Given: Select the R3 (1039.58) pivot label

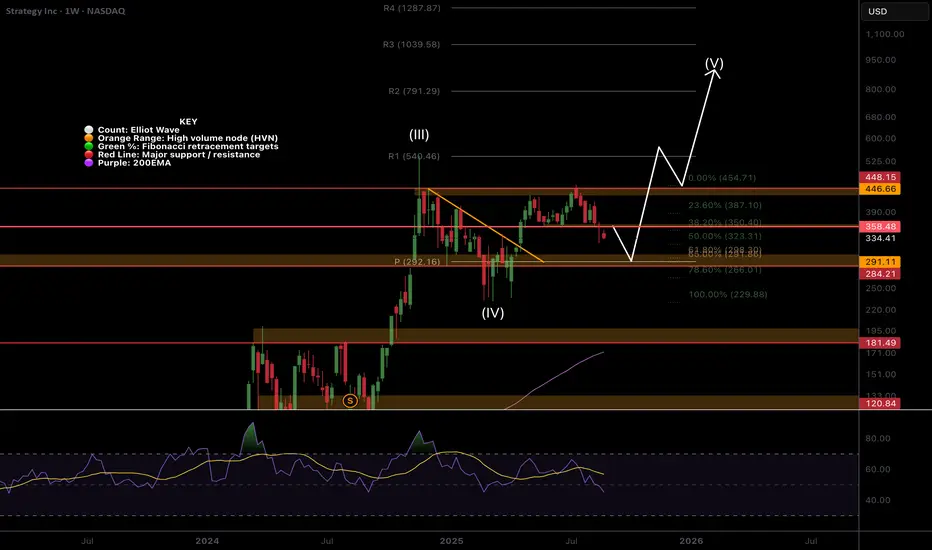Looking at the screenshot, I should click(411, 45).
